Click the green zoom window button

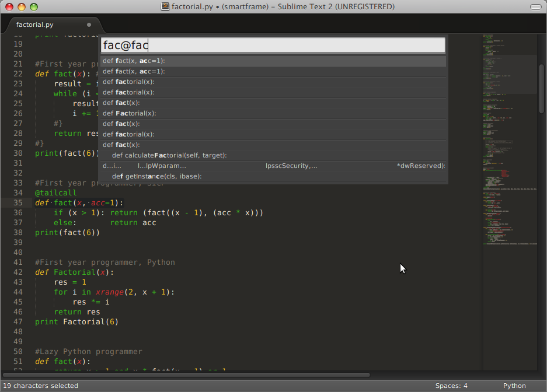[34, 7]
